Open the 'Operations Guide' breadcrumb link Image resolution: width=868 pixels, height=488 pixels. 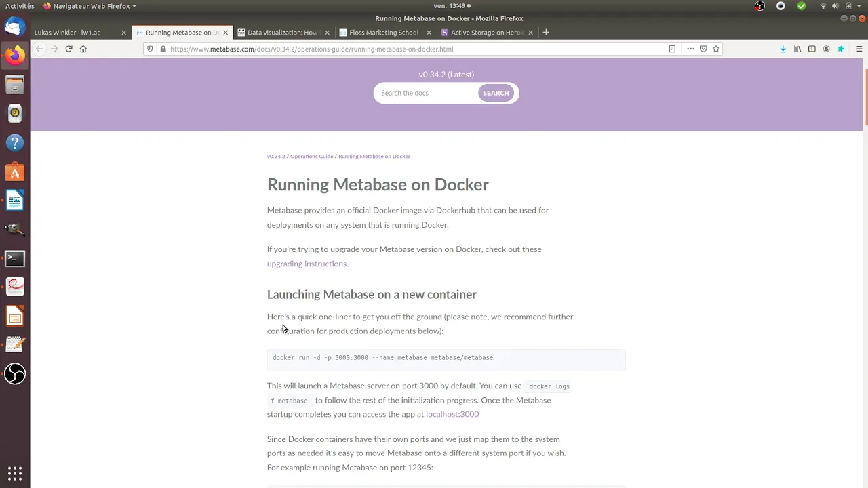(311, 157)
